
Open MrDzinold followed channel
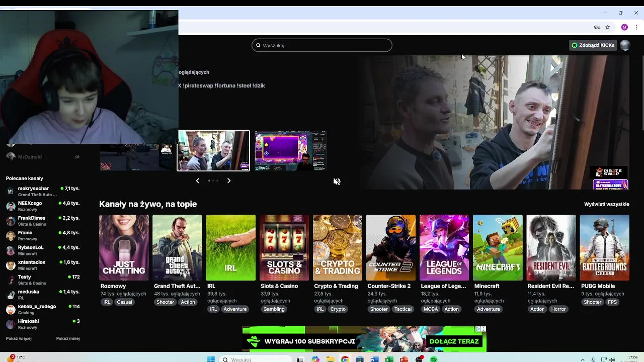(x=43, y=157)
